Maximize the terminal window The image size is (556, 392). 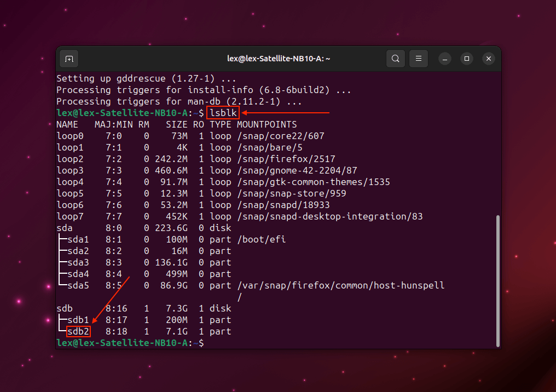[x=467, y=59]
